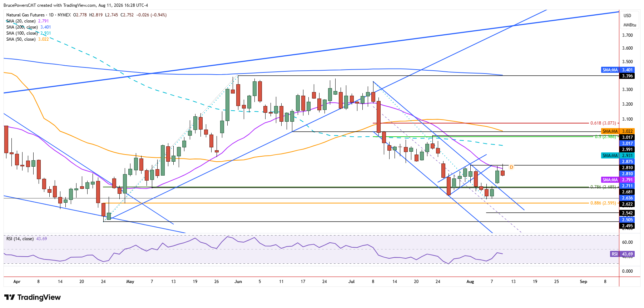644x308 pixels.
Task: Click the TradingView logo at bottom left
Action: [33, 297]
